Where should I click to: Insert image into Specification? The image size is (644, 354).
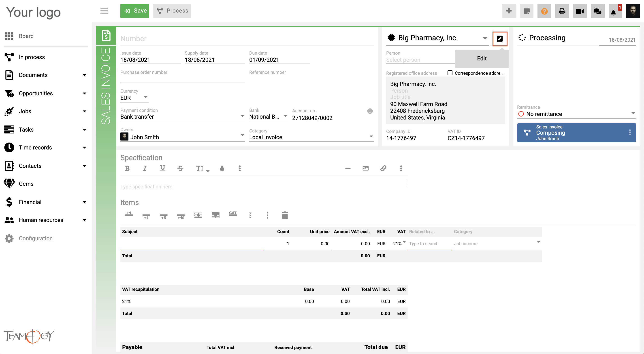coord(365,168)
